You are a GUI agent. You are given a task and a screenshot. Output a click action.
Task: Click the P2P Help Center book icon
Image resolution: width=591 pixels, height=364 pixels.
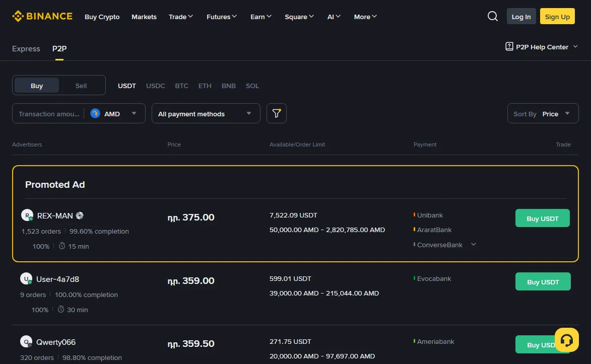tap(509, 46)
